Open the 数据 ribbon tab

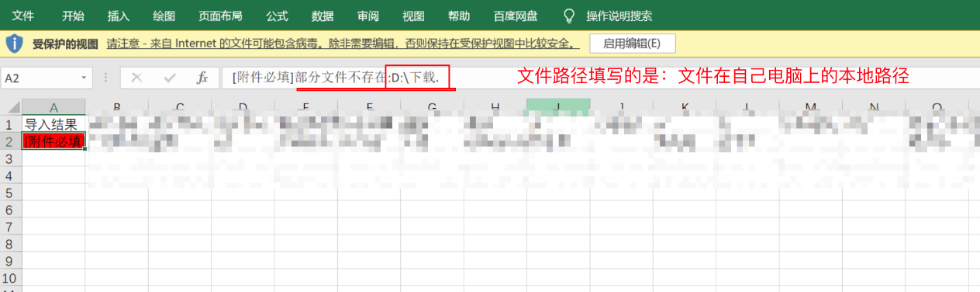tap(323, 16)
